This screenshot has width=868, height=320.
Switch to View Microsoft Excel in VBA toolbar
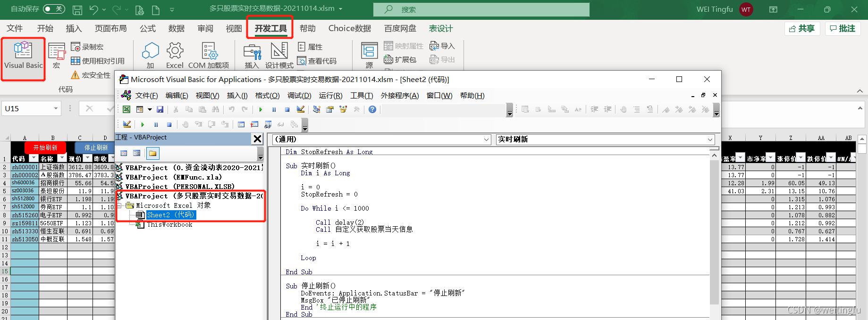(126, 109)
